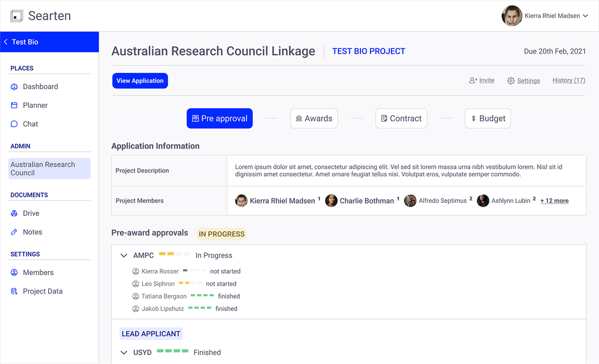Screen dimensions: 599x364
Task: Click Charlie Bothman's avatar thumbnail
Action: click(x=331, y=201)
